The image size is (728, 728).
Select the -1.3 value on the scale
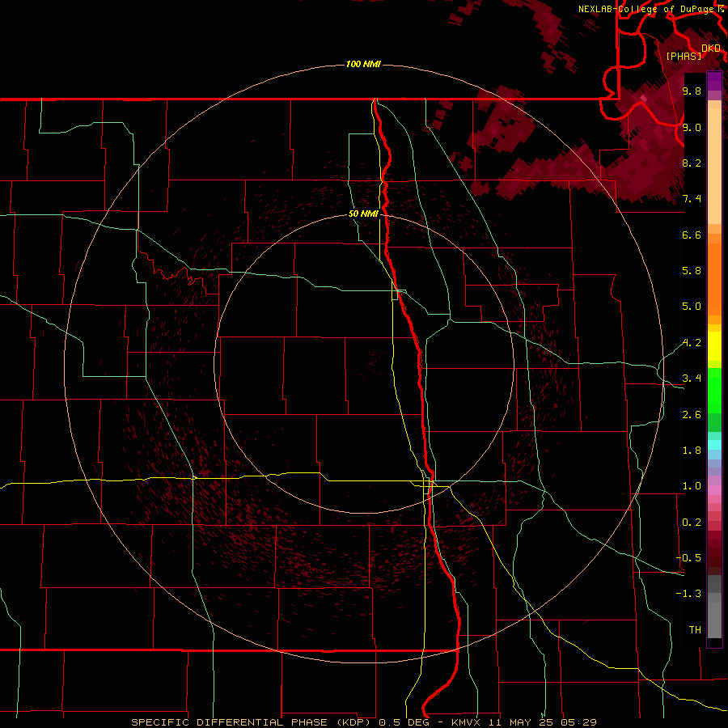click(x=688, y=594)
